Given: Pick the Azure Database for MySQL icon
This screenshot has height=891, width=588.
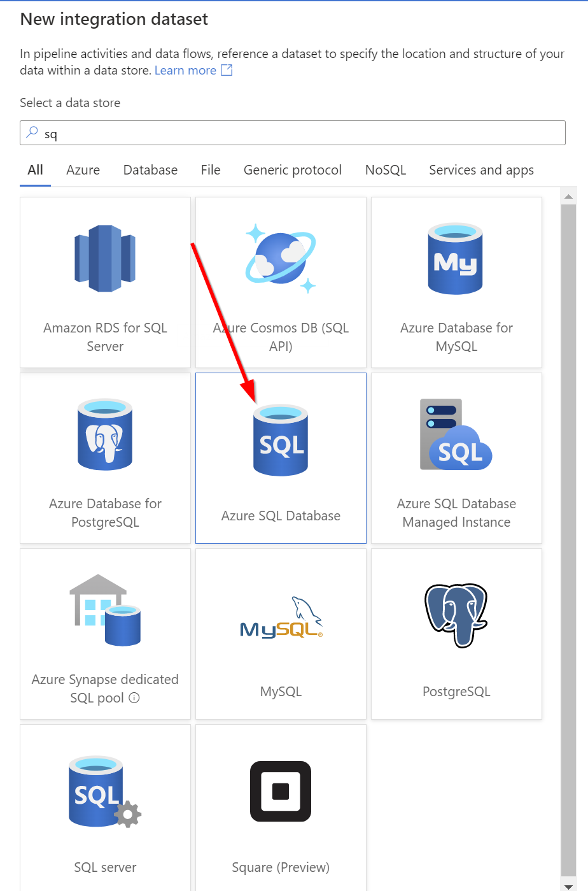Looking at the screenshot, I should click(x=456, y=259).
